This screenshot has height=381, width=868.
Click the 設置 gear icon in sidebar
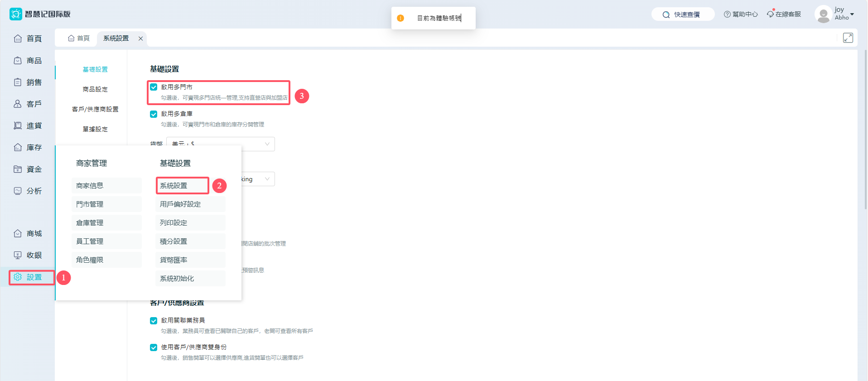pyautogui.click(x=18, y=277)
